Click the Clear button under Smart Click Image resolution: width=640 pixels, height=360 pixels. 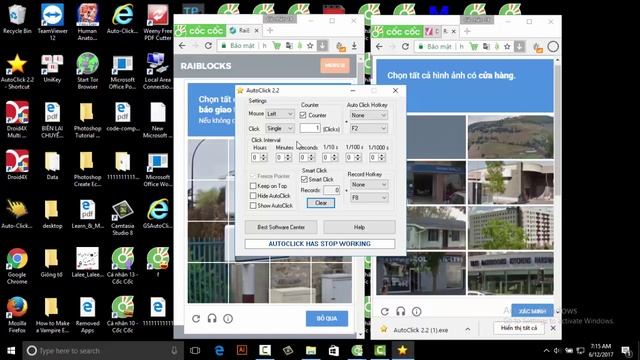coord(321,203)
